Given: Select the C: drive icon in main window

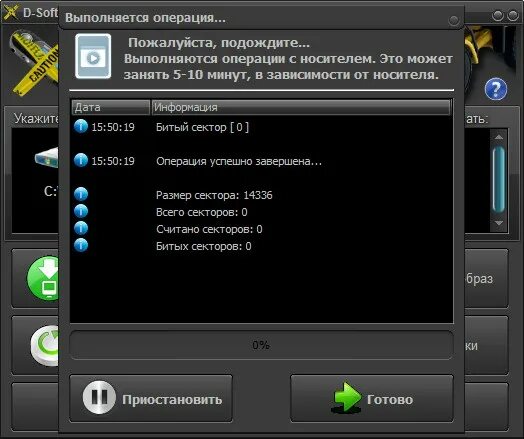Looking at the screenshot, I should (47, 158).
